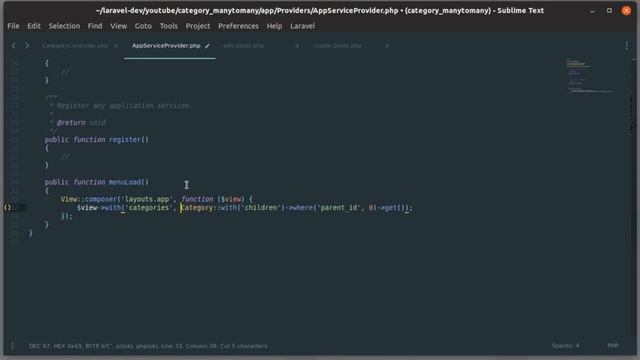Click the 'View::composer' code line
This screenshot has height=360, width=640.
click(x=157, y=199)
